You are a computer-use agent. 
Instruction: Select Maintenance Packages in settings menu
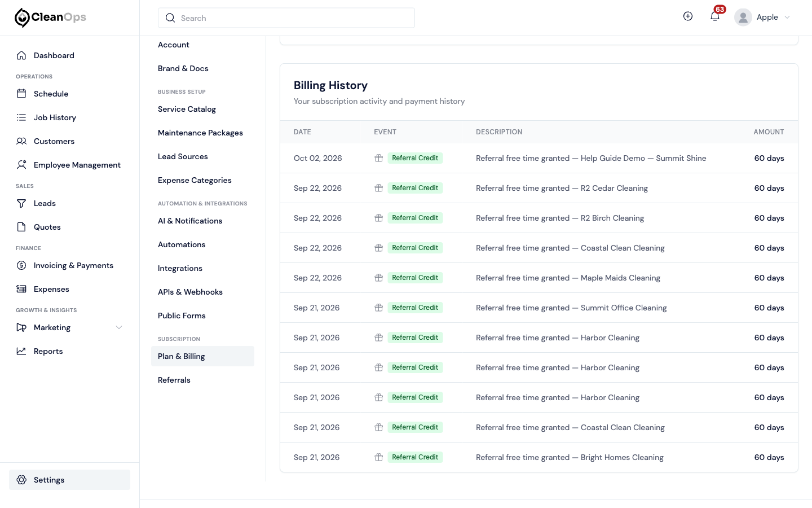[200, 133]
